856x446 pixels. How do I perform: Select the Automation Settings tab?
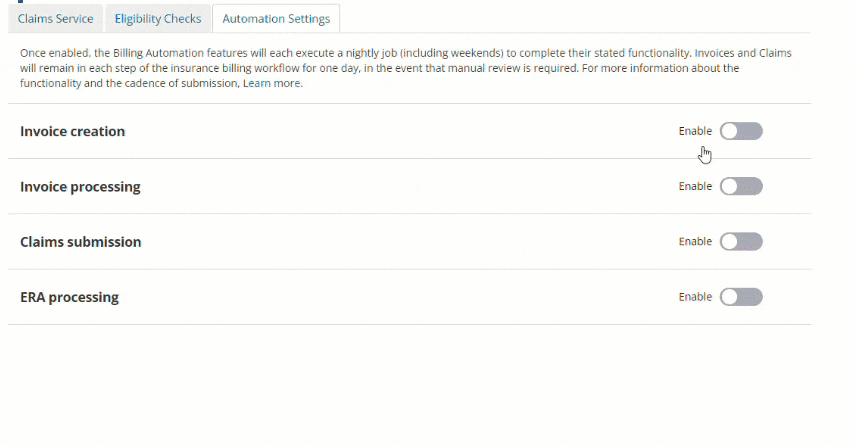[x=276, y=19]
